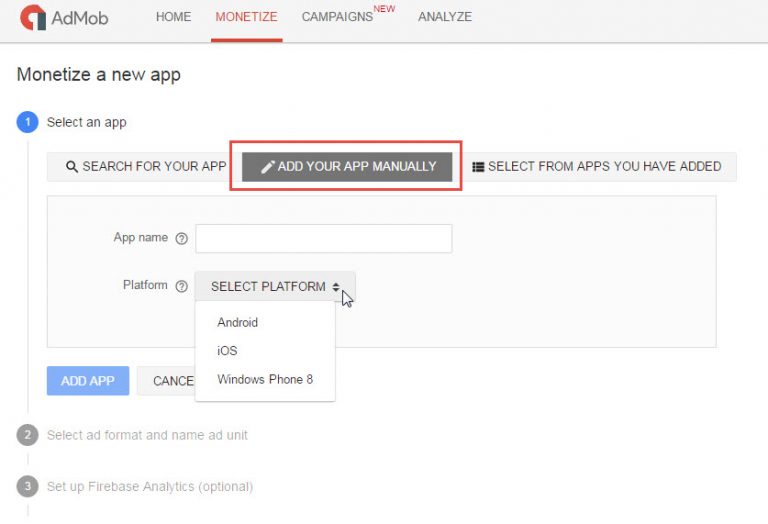
Task: Select Windows Phone 8 platform
Action: coord(264,380)
